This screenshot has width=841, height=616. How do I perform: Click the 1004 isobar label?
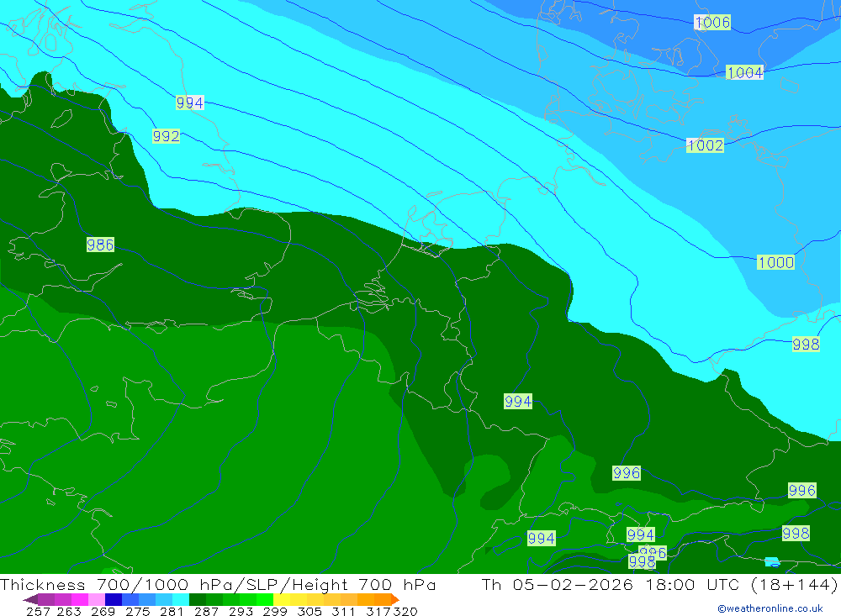coord(744,72)
